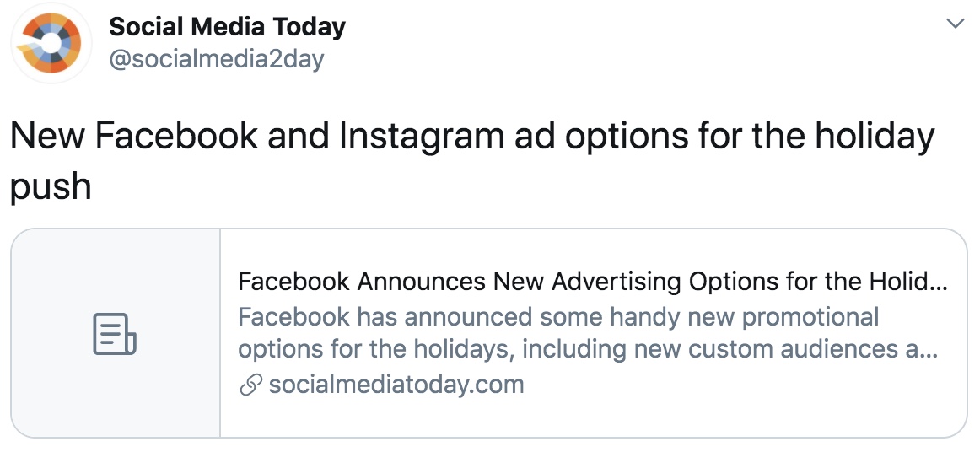Click the 'options for the holidays' description line
Viewport: 980px width, 452px height.
click(x=588, y=349)
